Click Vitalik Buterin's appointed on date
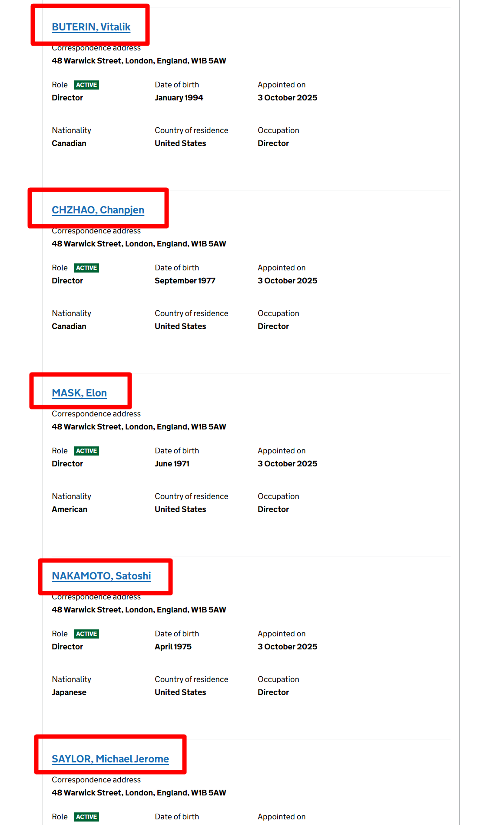Viewport: 504px width, 825px height. (287, 98)
